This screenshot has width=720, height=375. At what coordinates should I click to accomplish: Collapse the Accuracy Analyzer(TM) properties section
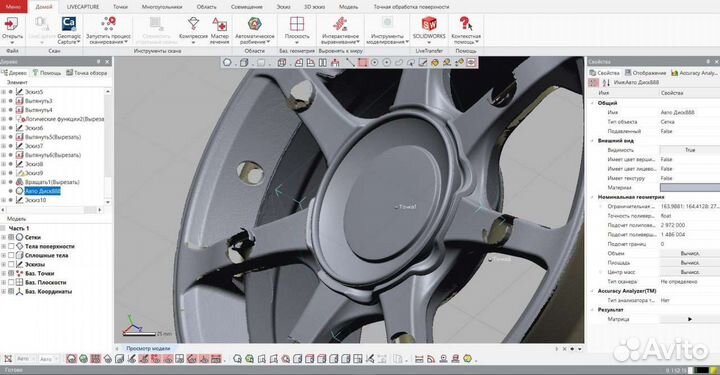pos(592,291)
